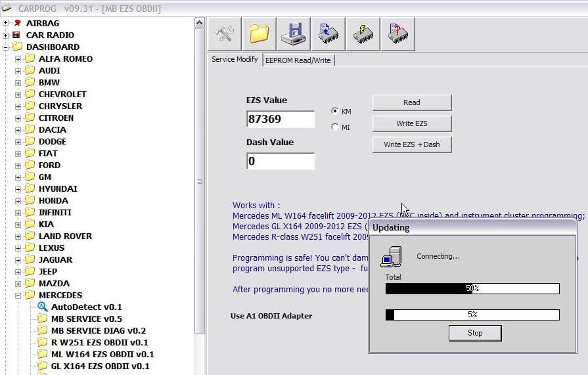Image resolution: width=588 pixels, height=375 pixels.
Task: Expand the CHEVROLET tree node
Action: pos(18,95)
